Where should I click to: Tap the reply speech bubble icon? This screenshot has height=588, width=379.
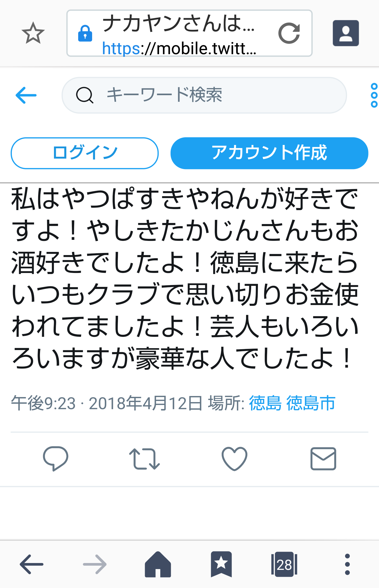pos(56,458)
